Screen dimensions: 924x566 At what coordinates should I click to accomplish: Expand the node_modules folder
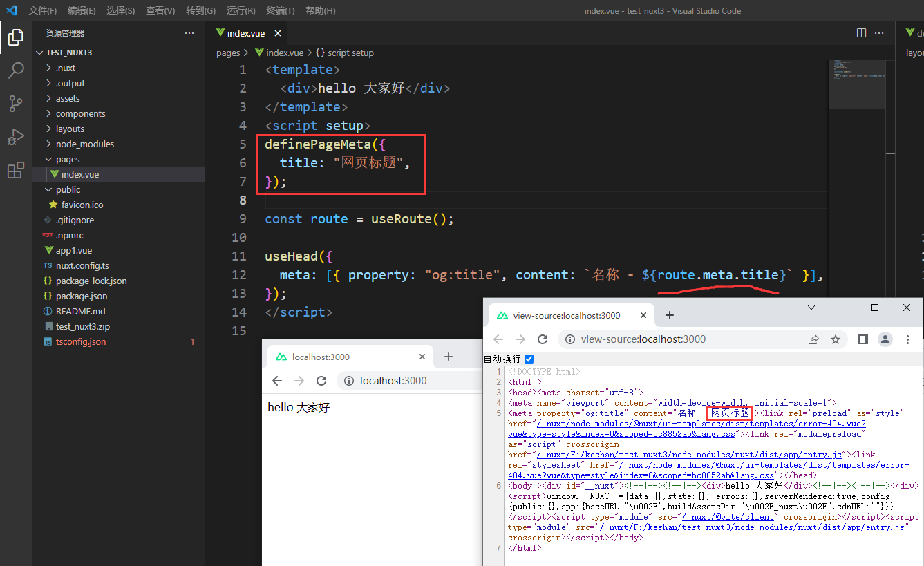(49, 144)
